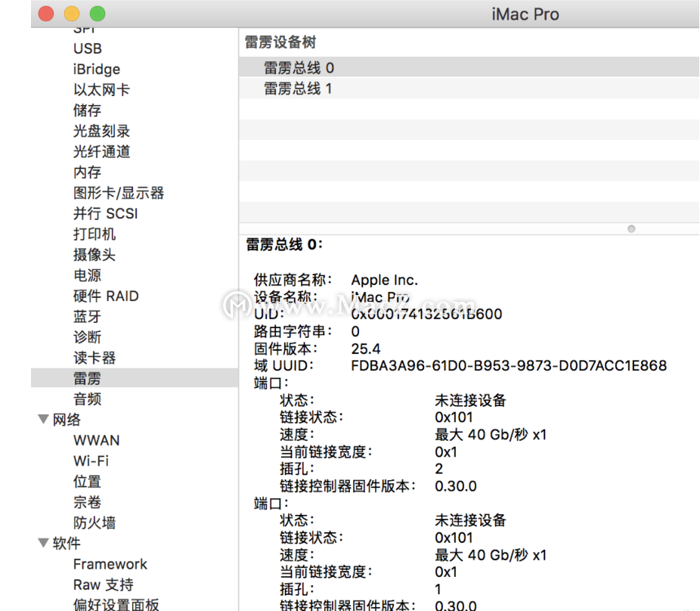Image resolution: width=700 pixels, height=611 pixels.
Task: Click the 域 UUID value FDBA3A96-61D0...
Action: tap(509, 366)
